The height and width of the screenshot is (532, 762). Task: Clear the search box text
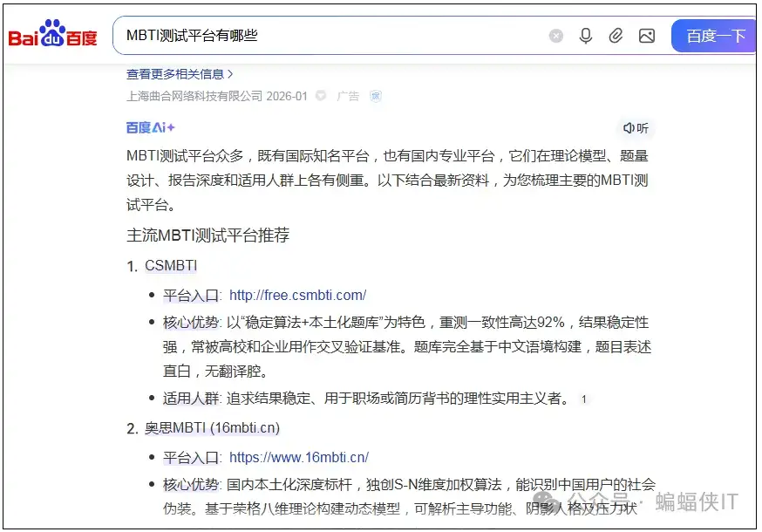click(556, 36)
